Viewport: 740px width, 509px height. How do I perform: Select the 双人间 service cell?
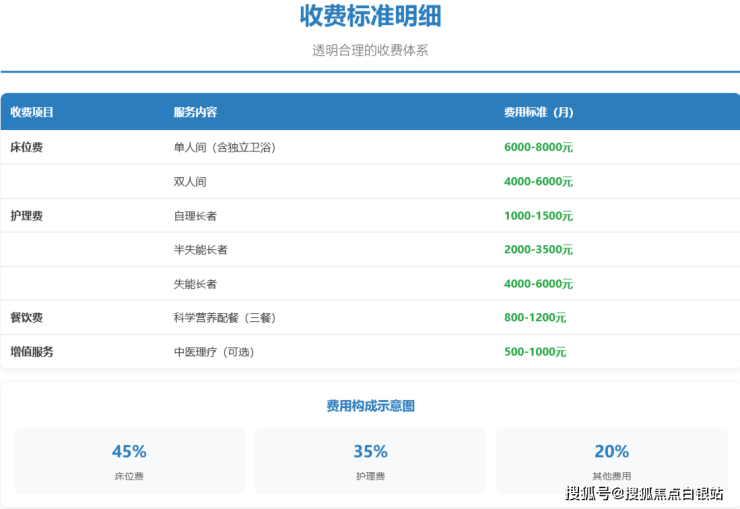tap(190, 182)
